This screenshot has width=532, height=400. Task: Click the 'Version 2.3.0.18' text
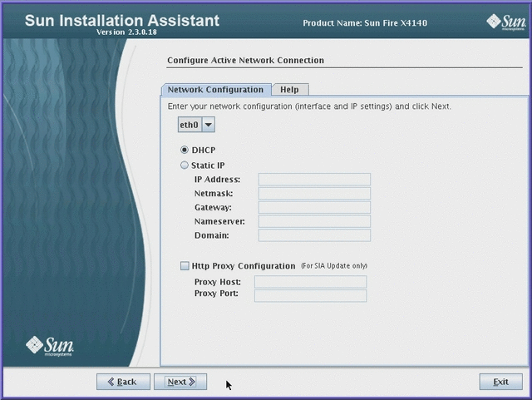pos(126,32)
